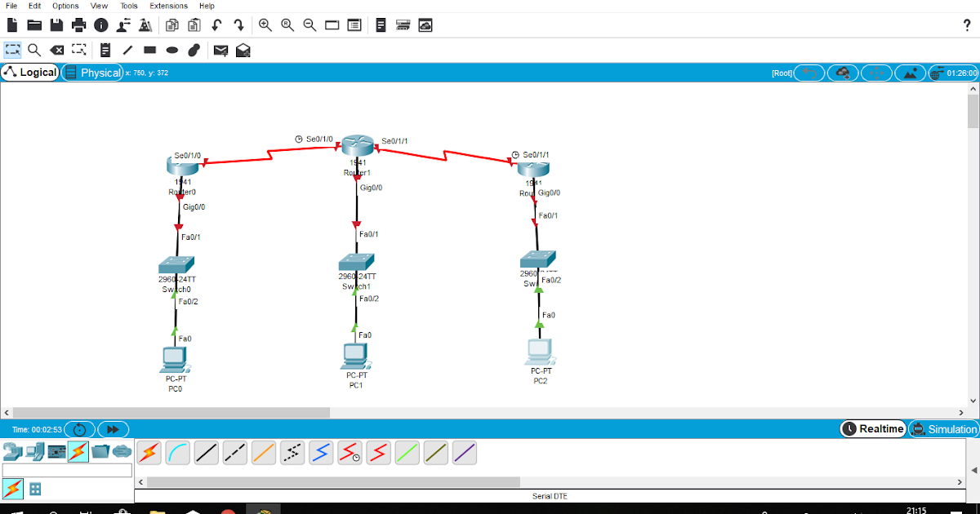Create a new file
The image size is (980, 514).
click(11, 24)
